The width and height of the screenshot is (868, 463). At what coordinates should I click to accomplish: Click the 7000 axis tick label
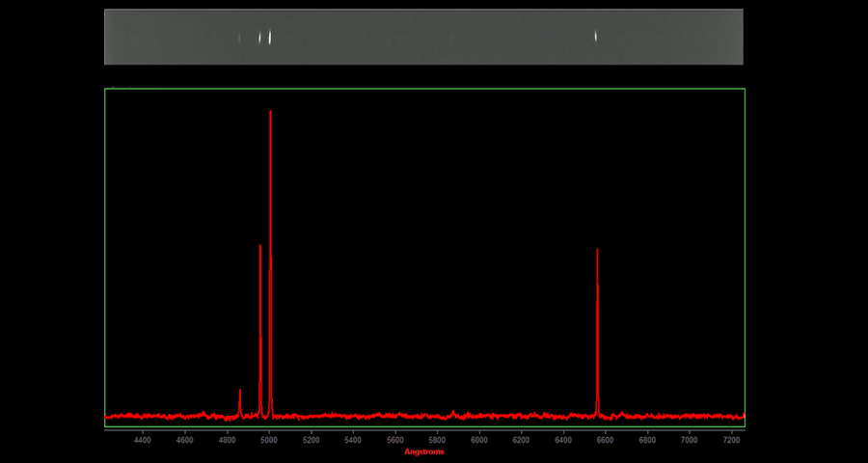[690, 440]
